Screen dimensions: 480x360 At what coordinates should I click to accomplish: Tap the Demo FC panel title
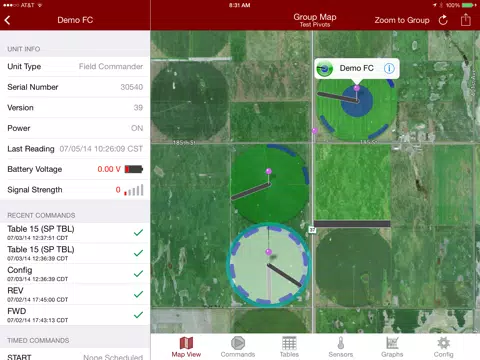75,20
